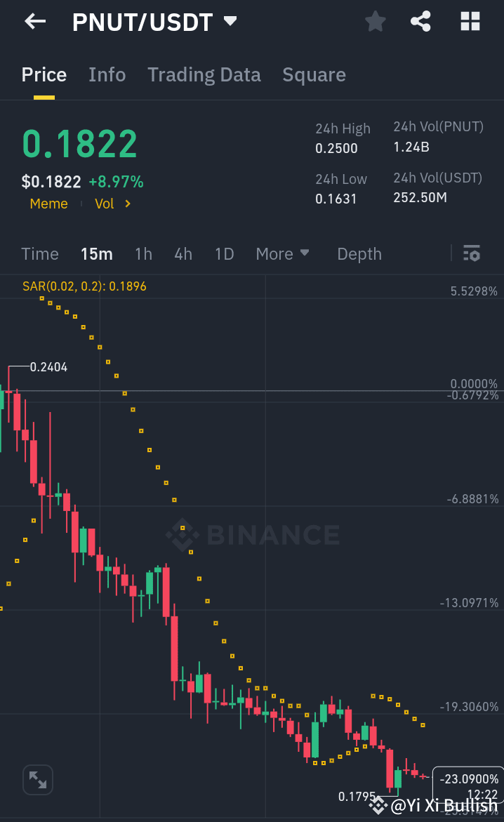Screen dimensions: 504x822
Task: Star PNUT/USDT as a favorite
Action: pos(375,21)
